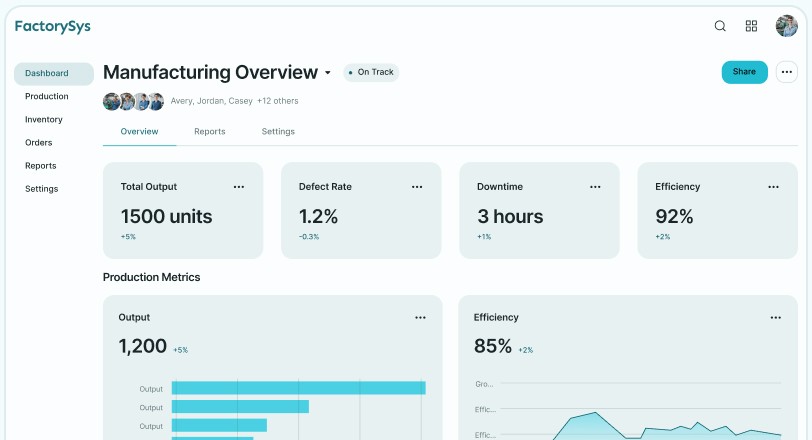
Task: Click the Share button
Action: 744,72
